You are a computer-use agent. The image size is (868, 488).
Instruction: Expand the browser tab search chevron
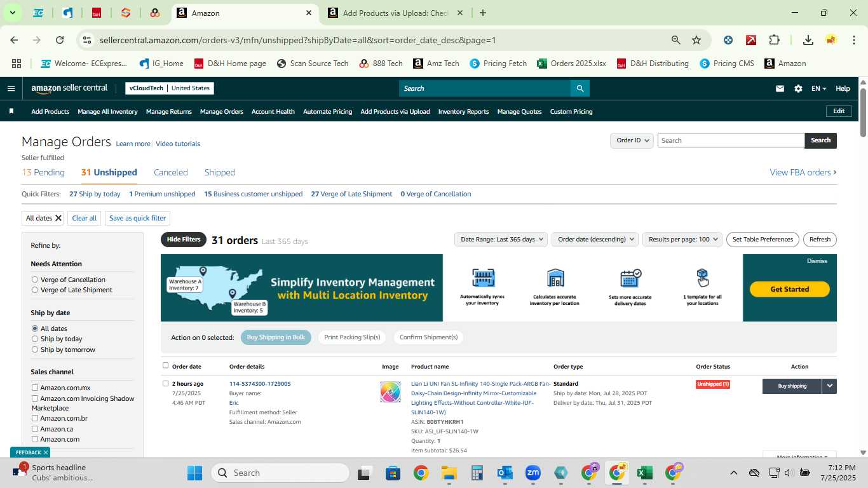(x=12, y=13)
